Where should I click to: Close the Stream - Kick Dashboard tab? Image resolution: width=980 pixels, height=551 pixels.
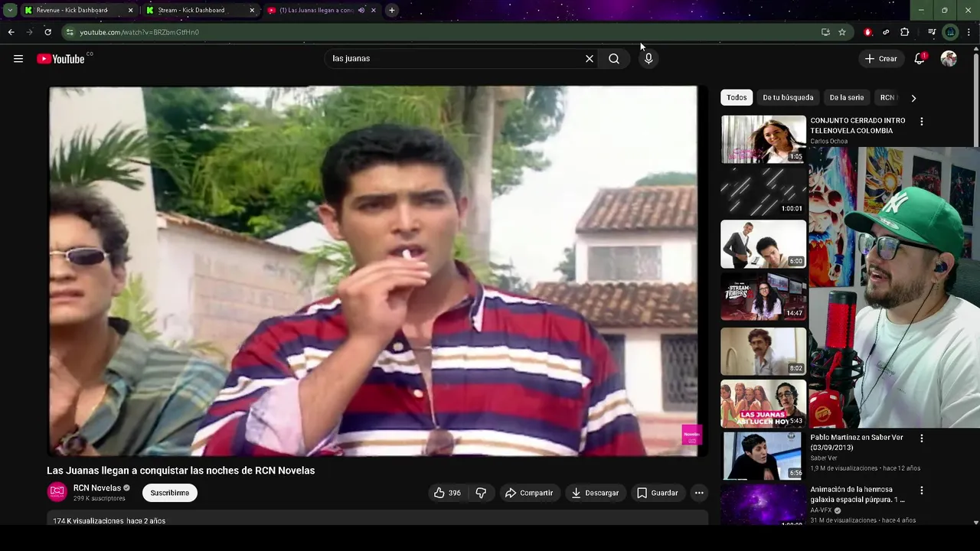(x=252, y=10)
